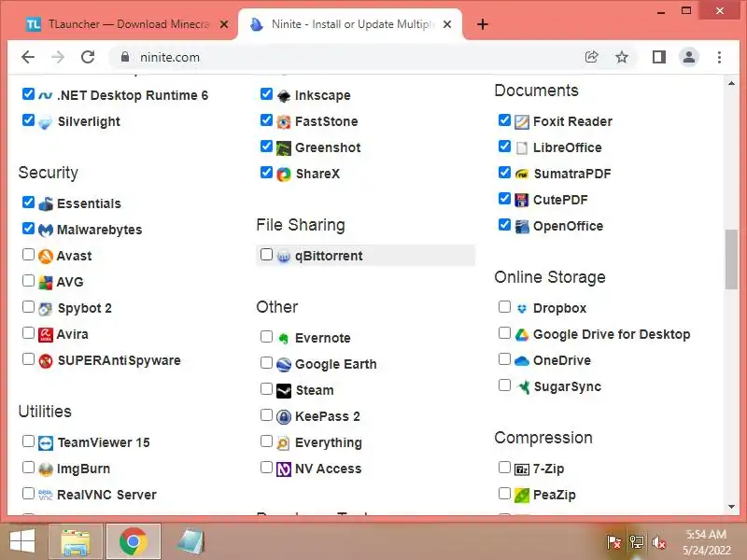Uncheck the OpenOffice checkbox
747x560 pixels.
(504, 224)
